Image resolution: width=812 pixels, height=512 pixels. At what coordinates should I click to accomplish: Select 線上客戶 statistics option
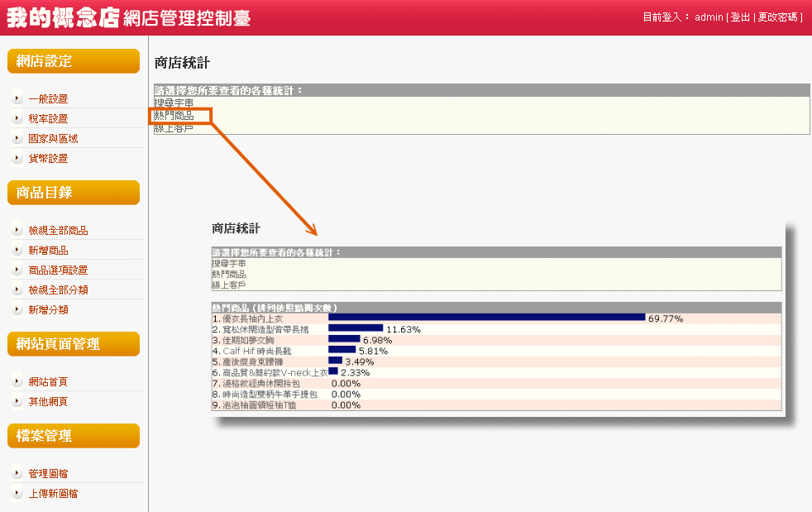click(x=174, y=128)
